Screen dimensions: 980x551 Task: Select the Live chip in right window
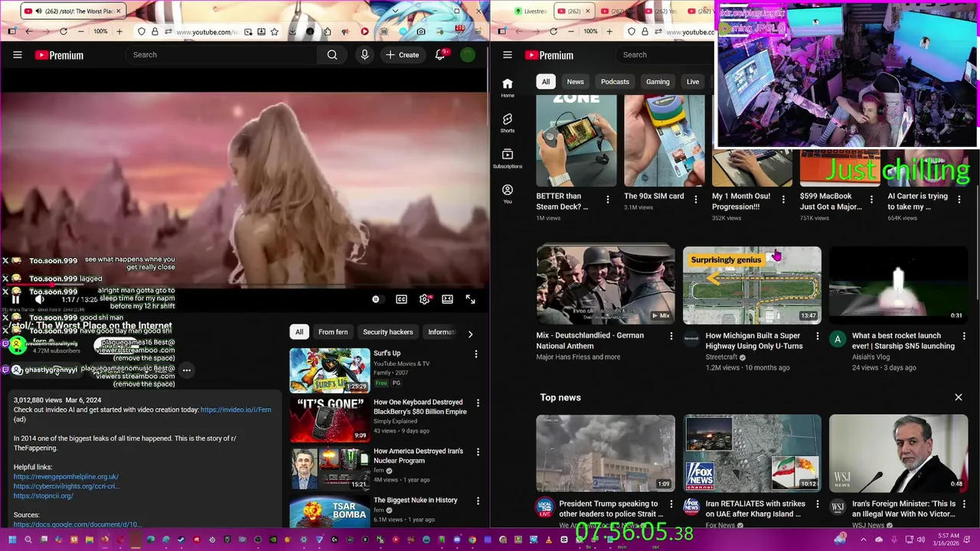693,82
